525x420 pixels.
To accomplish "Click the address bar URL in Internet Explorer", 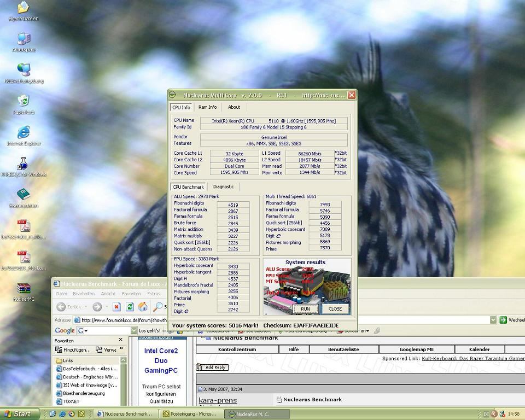I will [124, 320].
